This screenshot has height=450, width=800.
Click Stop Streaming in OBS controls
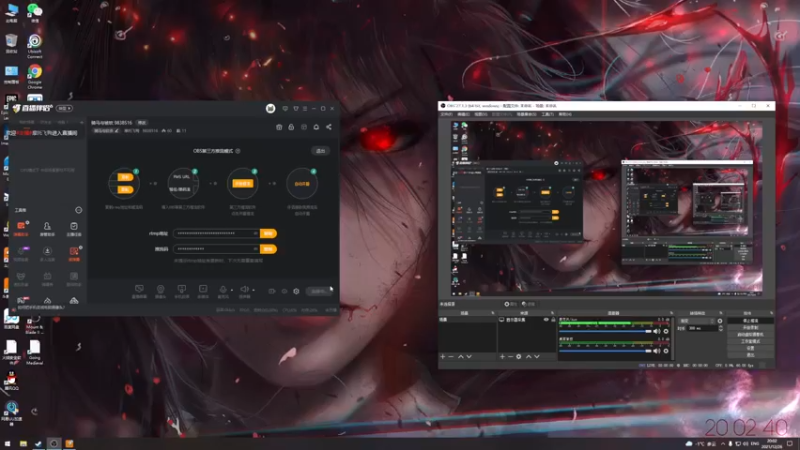point(750,321)
